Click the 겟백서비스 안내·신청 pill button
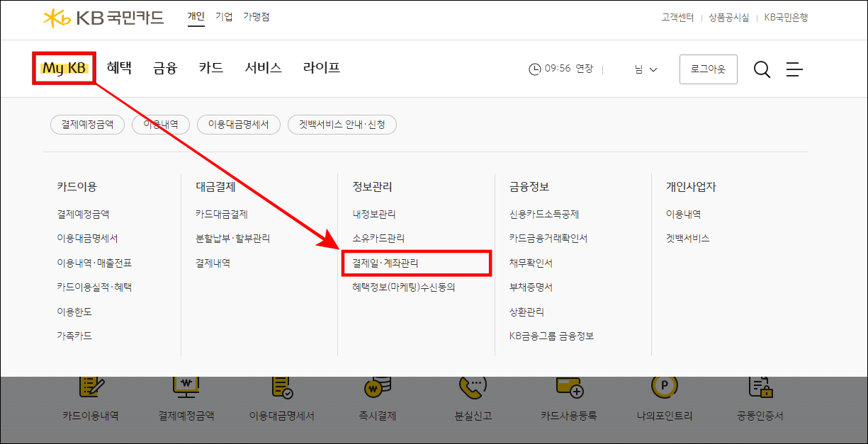Screen dimensions: 868x444 point(342,124)
